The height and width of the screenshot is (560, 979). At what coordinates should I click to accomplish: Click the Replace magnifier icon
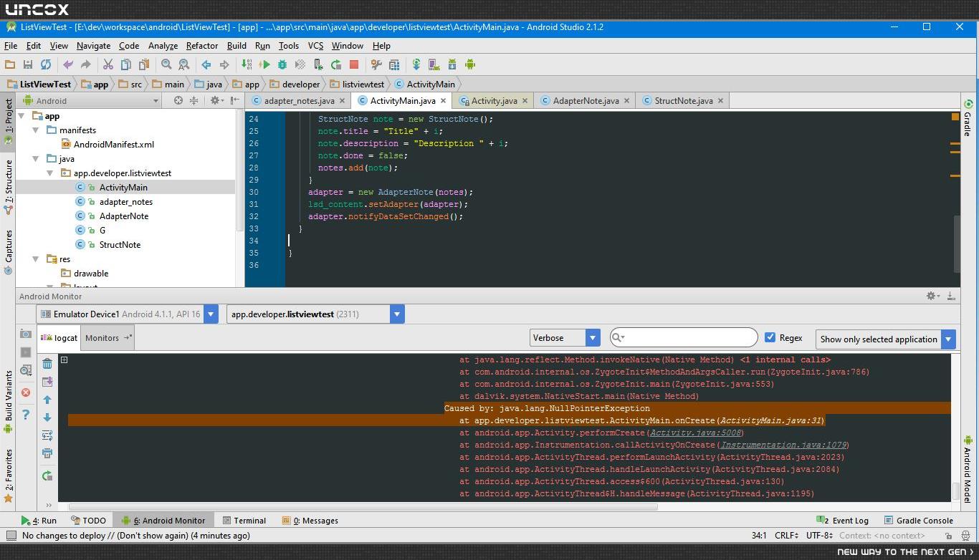pyautogui.click(x=183, y=64)
